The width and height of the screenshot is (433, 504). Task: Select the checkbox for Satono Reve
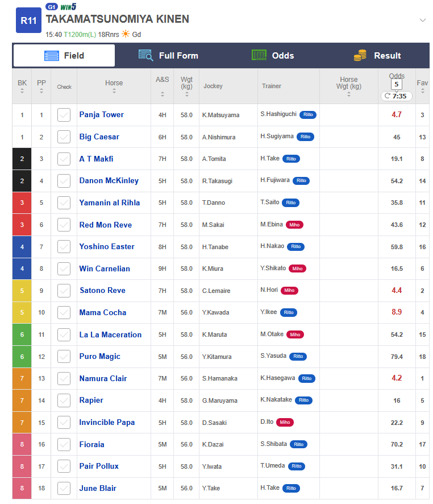click(64, 291)
